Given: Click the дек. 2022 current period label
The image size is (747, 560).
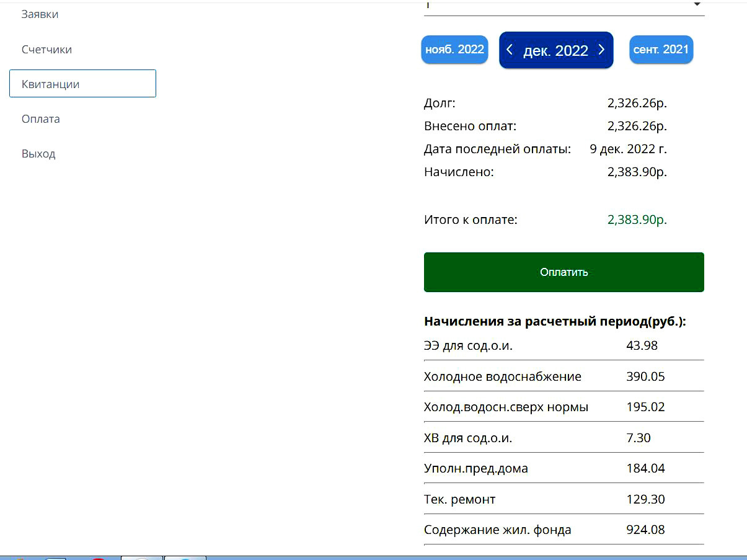Looking at the screenshot, I should 555,50.
